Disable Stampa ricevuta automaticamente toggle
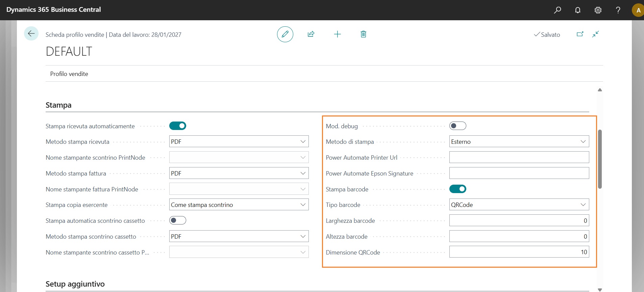 point(178,126)
